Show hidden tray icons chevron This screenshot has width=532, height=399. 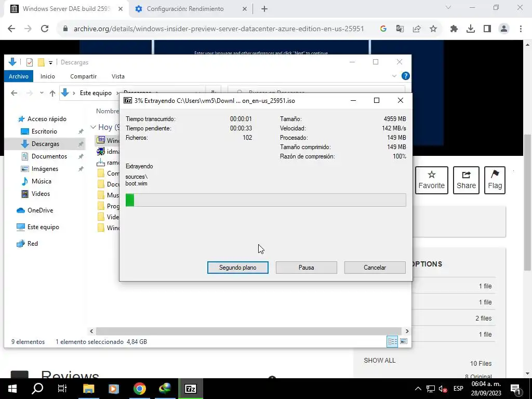coord(418,389)
